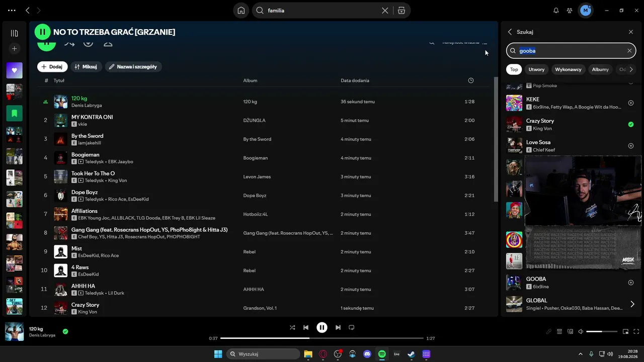
Task: Clear the 'familia' search text
Action: point(385,11)
